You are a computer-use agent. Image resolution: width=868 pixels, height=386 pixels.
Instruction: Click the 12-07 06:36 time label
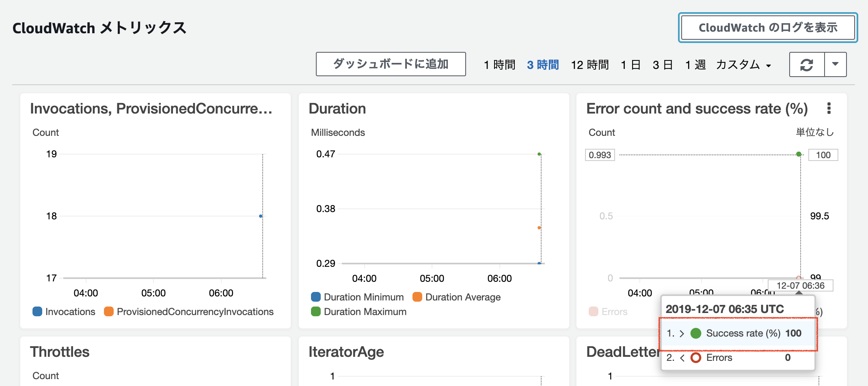coord(801,285)
